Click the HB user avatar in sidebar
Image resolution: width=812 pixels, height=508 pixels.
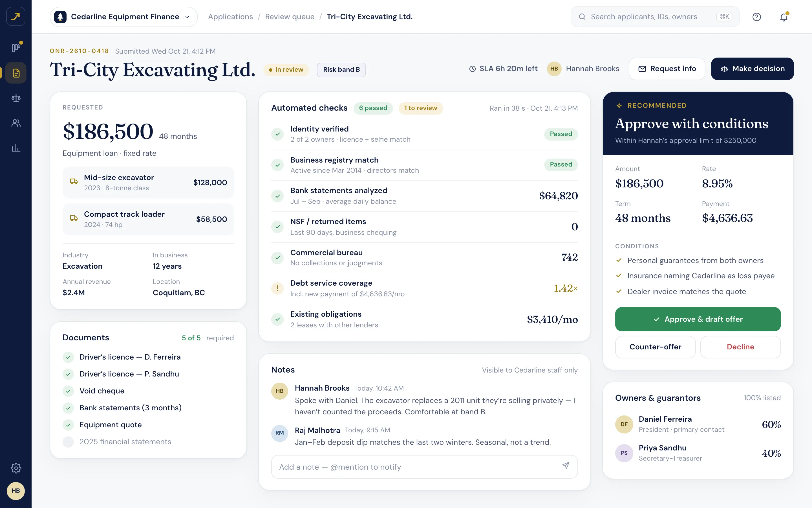click(x=16, y=491)
